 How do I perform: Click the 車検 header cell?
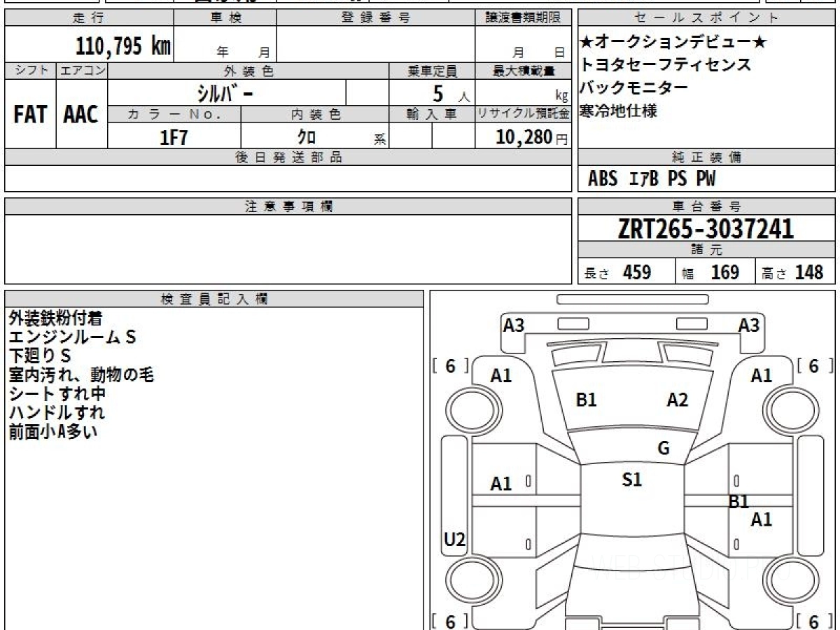coord(225,18)
